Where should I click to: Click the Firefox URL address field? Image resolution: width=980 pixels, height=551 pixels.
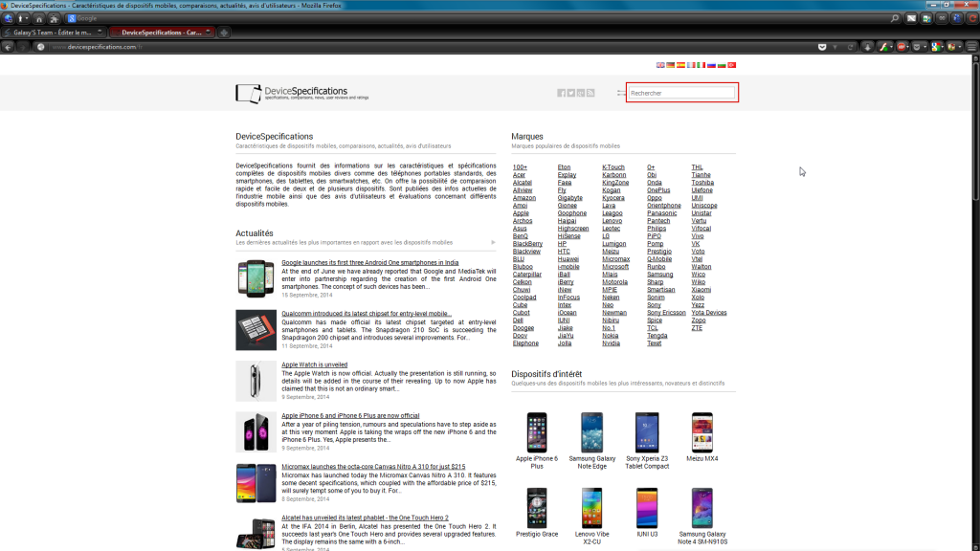pos(432,47)
